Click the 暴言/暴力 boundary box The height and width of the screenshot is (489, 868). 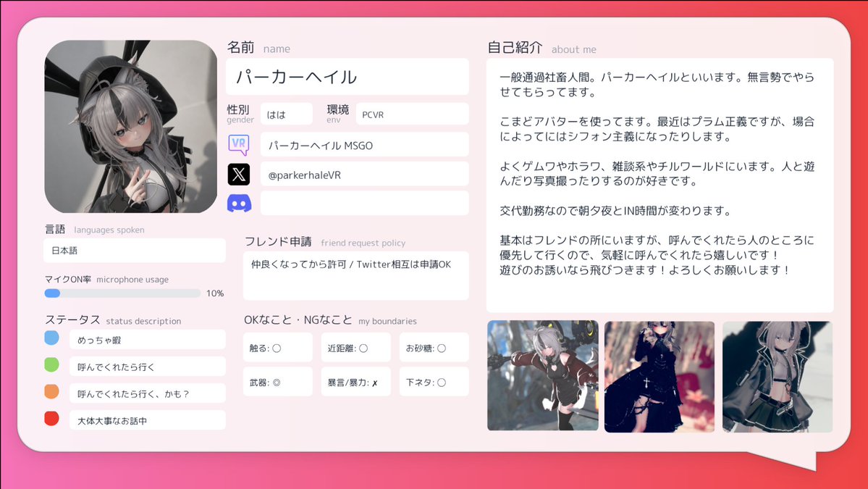[x=355, y=382]
